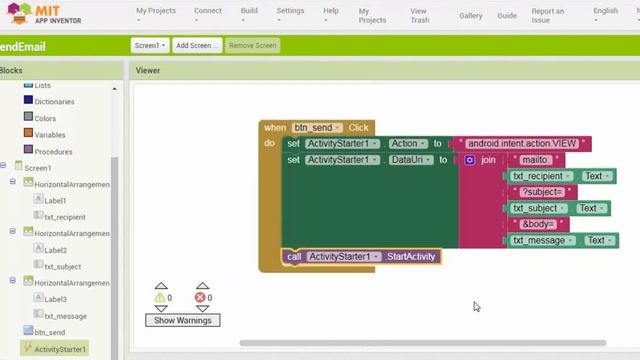The height and width of the screenshot is (360, 640).
Task: Collapse the Screen1 tree node
Action: [x=3, y=165]
